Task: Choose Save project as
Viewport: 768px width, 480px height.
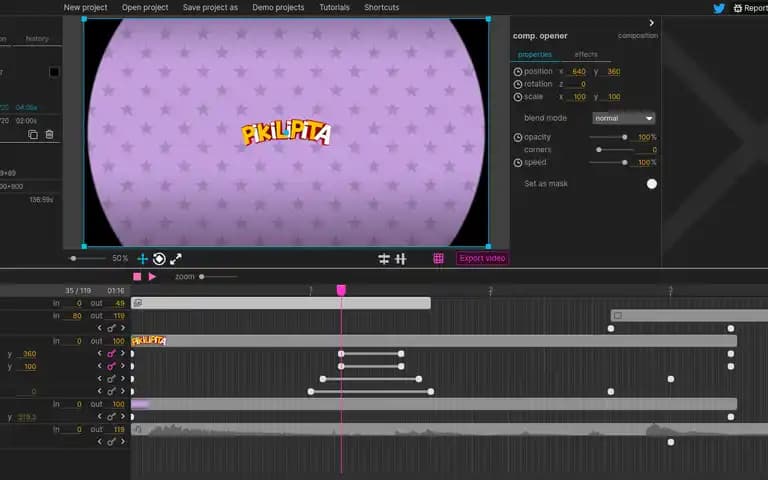Action: [210, 7]
